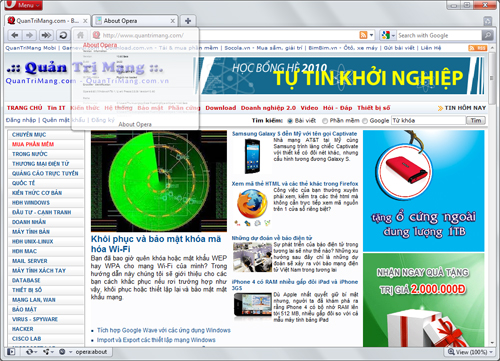This screenshot has width=500, height=361.
Task: Click the search magnifier icon beside Google box
Action: point(487,35)
